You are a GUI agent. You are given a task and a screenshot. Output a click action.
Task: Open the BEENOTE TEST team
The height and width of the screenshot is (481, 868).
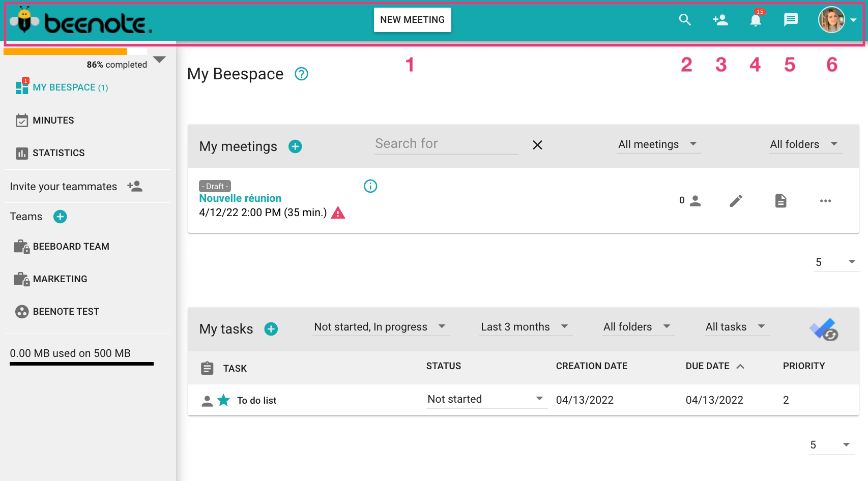point(66,312)
